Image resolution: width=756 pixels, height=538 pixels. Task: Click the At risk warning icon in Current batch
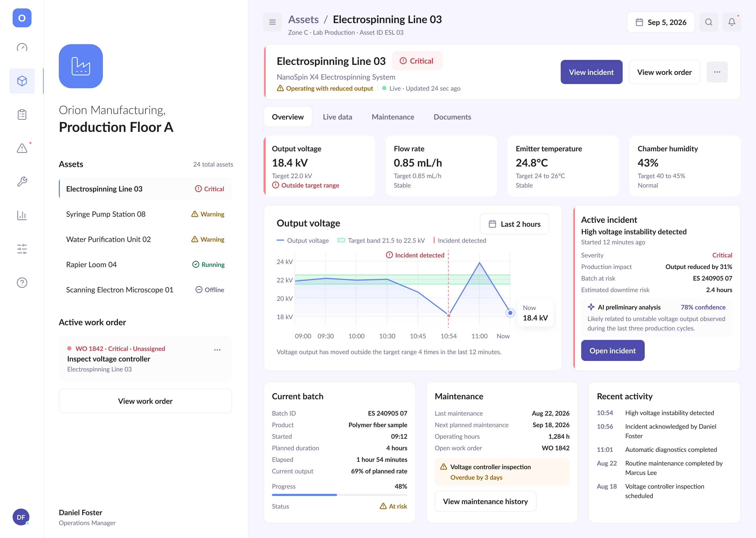(383, 506)
